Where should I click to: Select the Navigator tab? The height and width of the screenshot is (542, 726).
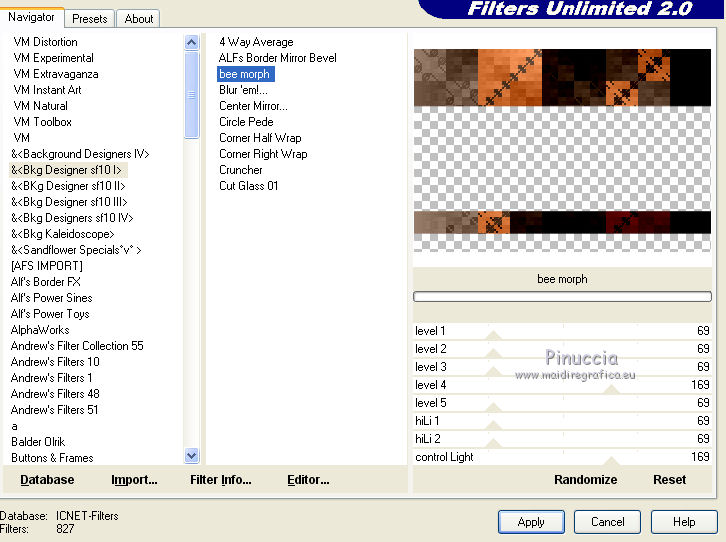click(31, 17)
